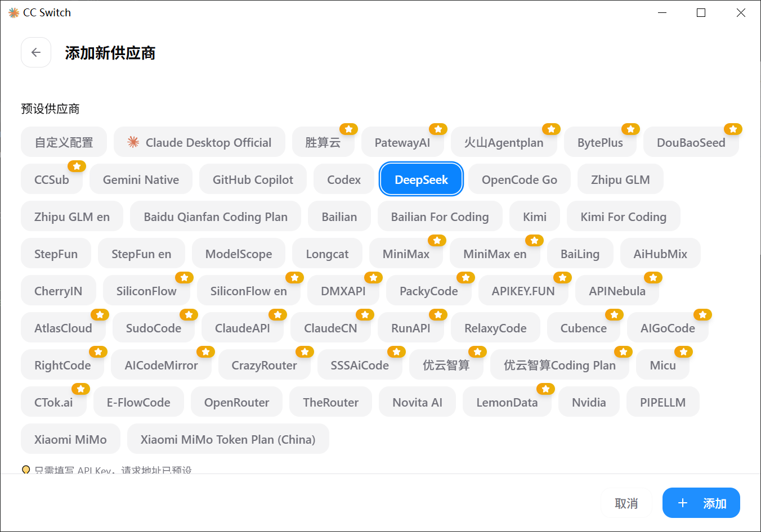The height and width of the screenshot is (532, 761).
Task: Pick the AICodeMirror preset
Action: coord(161,365)
